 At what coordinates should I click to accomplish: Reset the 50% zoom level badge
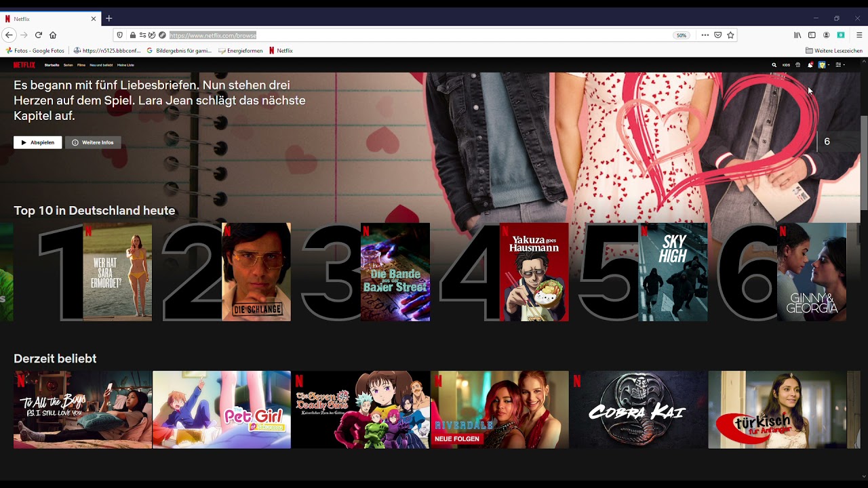[681, 35]
